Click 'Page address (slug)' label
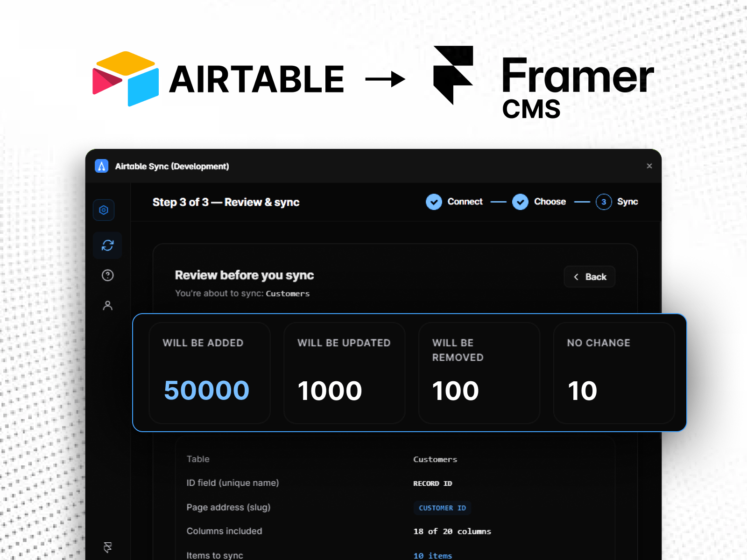This screenshot has width=747, height=560. click(228, 507)
